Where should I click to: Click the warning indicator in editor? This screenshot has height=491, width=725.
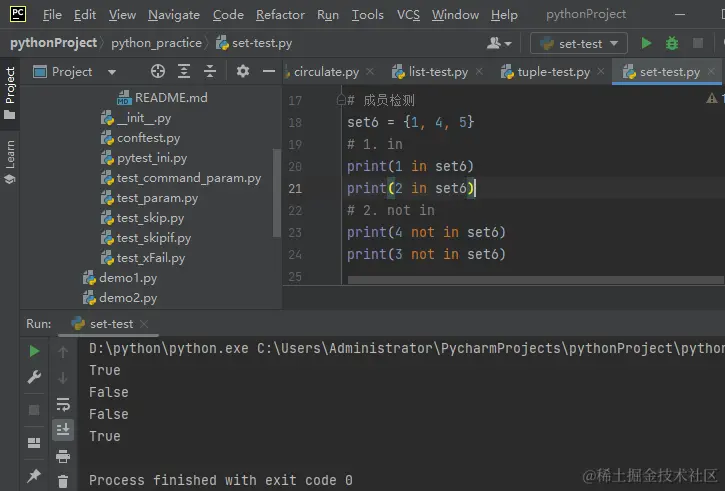tap(712, 98)
